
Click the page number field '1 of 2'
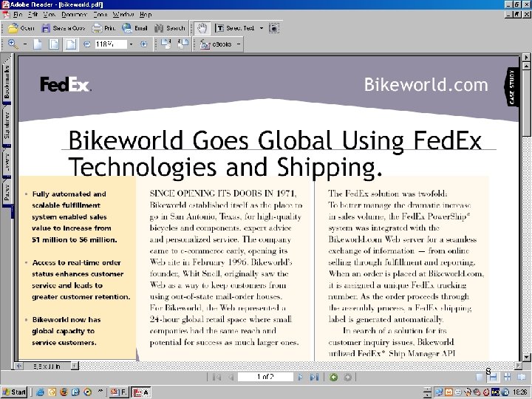point(265,377)
